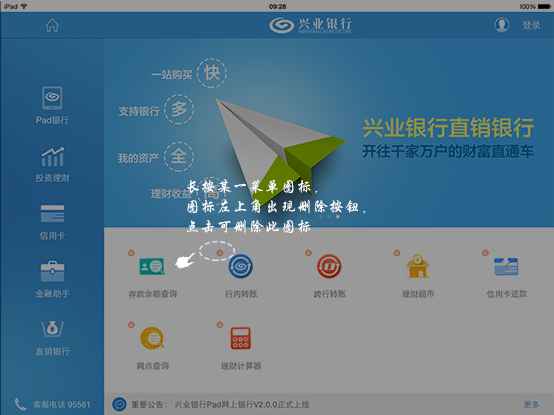
Task: Open the Pad银行 sidebar section
Action: click(52, 105)
